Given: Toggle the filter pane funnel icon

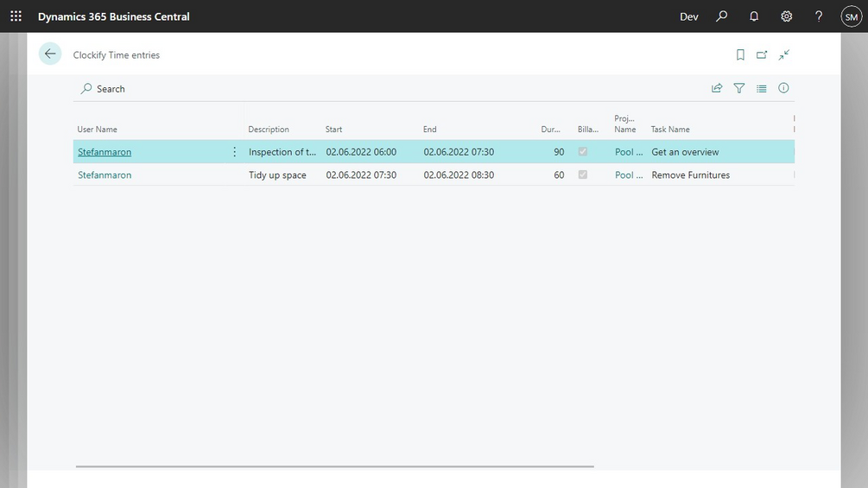Looking at the screenshot, I should tap(739, 88).
